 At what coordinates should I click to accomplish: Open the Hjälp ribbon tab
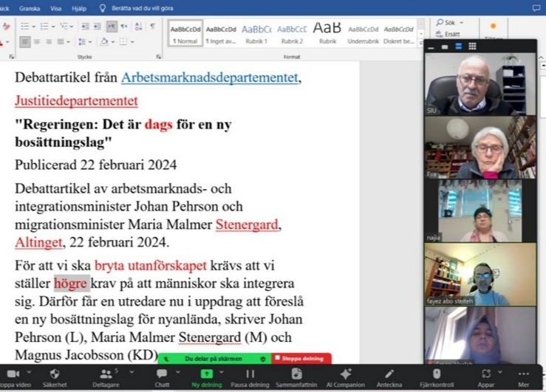point(79,8)
